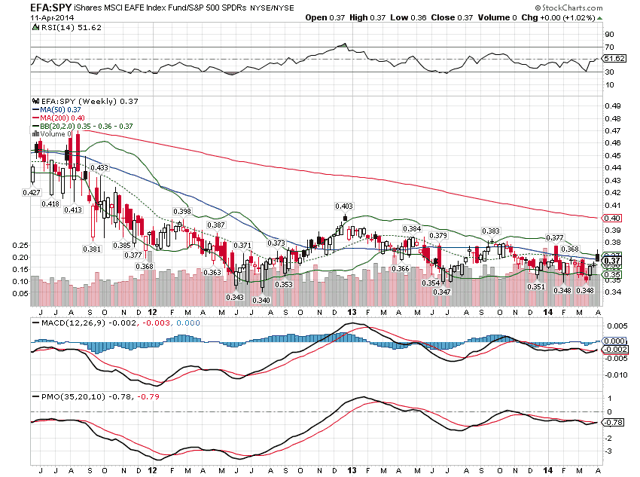Click the 0.25 volume axis label
Screen dimensions: 640x477
[x=20, y=245]
